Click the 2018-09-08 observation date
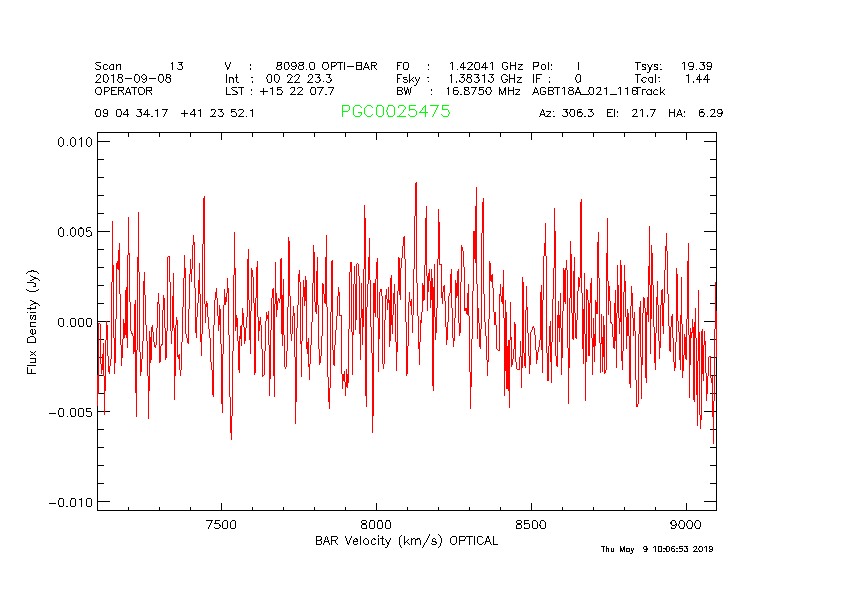 click(x=133, y=78)
